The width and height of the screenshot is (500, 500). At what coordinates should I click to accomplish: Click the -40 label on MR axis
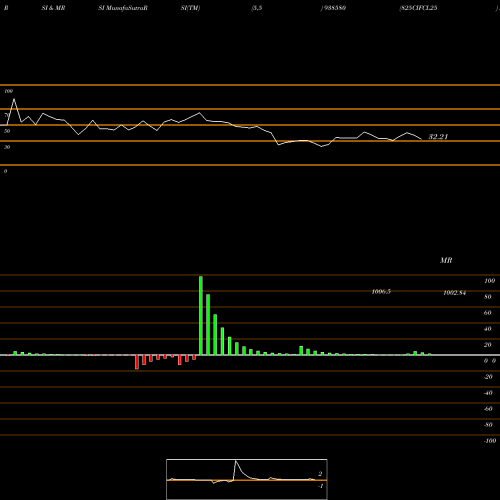488,393
